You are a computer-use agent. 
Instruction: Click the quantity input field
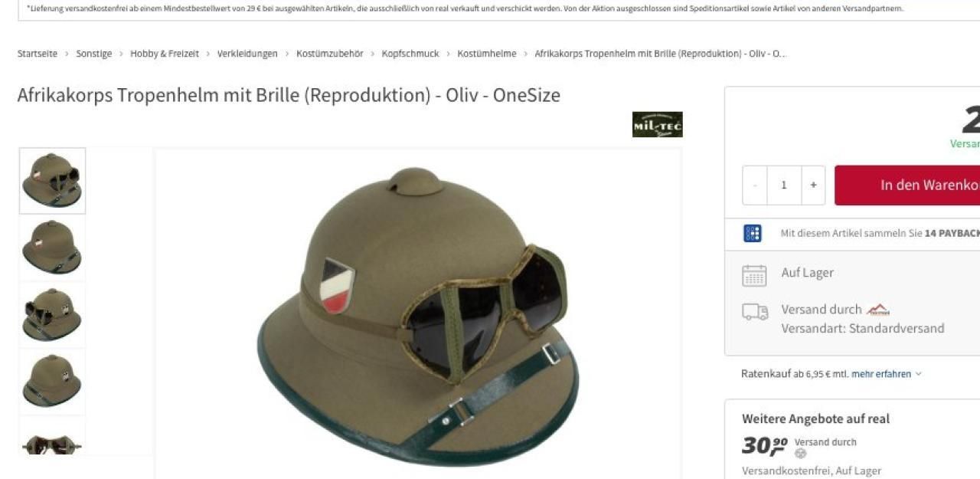coord(784,185)
